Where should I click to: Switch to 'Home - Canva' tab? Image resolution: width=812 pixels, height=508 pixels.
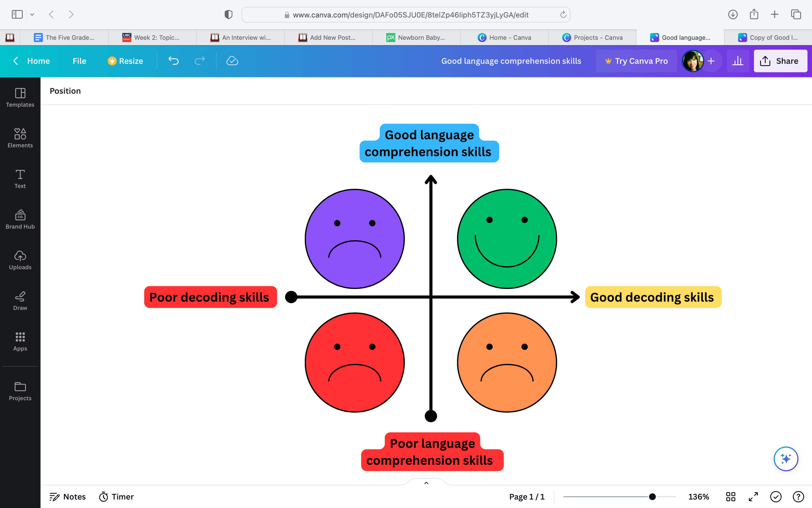point(504,37)
